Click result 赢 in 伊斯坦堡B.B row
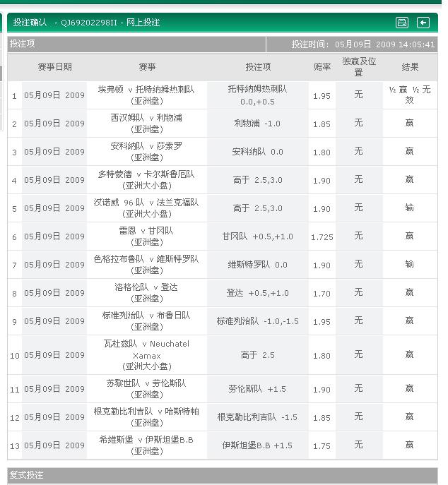This screenshot has width=448, height=485. (x=410, y=445)
